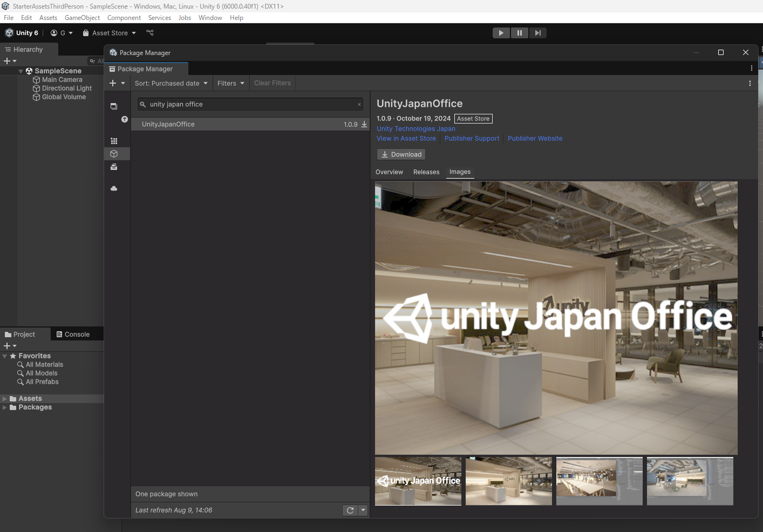Click the package search field

pyautogui.click(x=250, y=105)
